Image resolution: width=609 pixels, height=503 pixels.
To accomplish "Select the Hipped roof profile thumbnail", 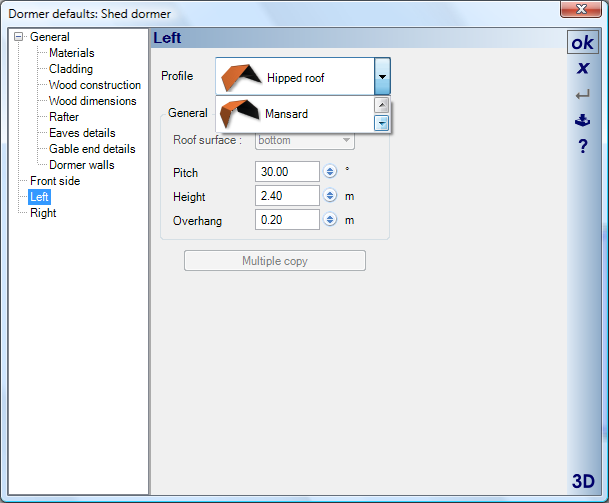I will point(240,77).
